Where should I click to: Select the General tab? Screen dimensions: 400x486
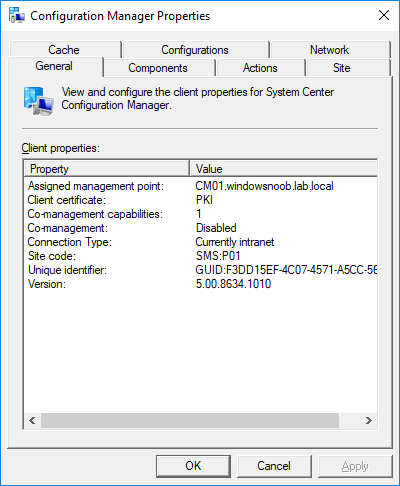54,66
